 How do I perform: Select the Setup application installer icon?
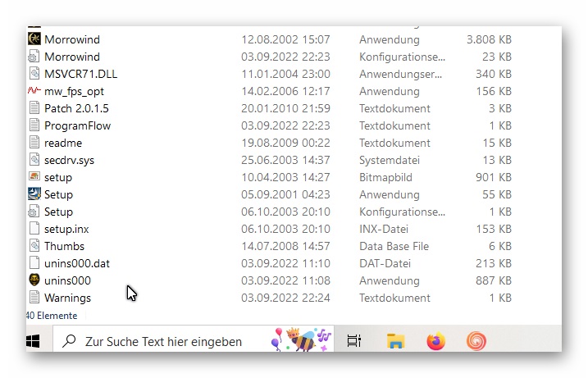[34, 194]
